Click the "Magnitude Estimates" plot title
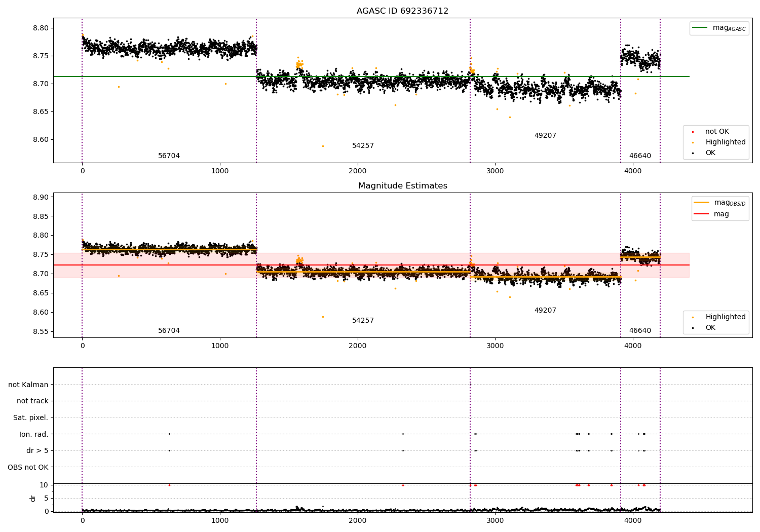This screenshot has height=532, width=760. 402,186
